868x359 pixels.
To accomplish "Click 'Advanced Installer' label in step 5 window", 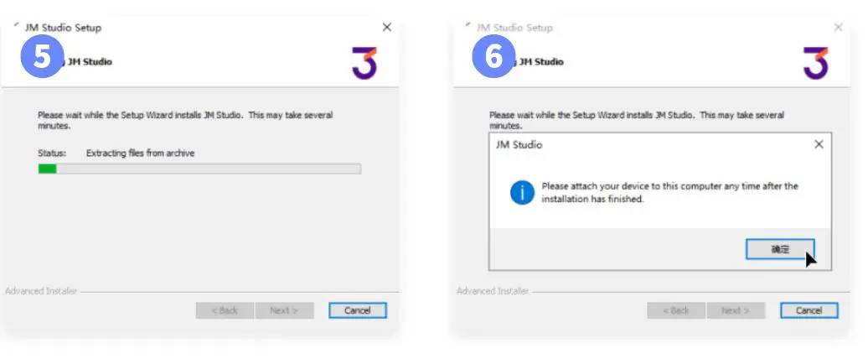I will click(41, 291).
